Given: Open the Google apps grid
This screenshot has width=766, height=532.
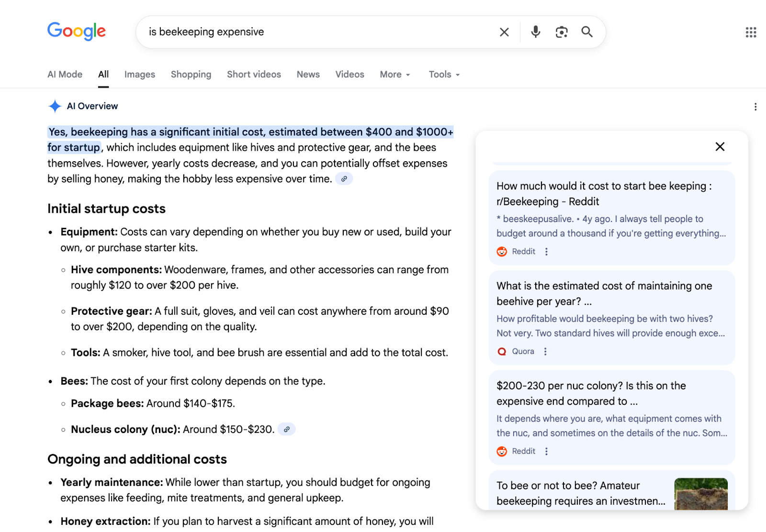Looking at the screenshot, I should (x=751, y=32).
